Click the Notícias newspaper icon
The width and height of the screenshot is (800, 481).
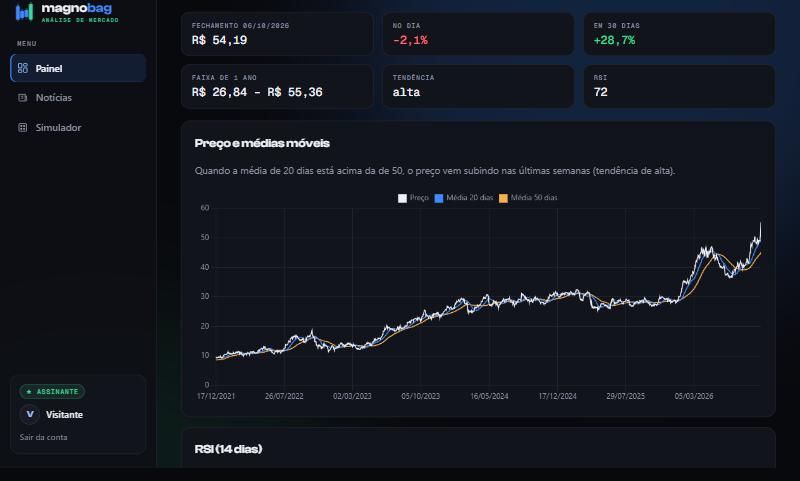point(22,97)
